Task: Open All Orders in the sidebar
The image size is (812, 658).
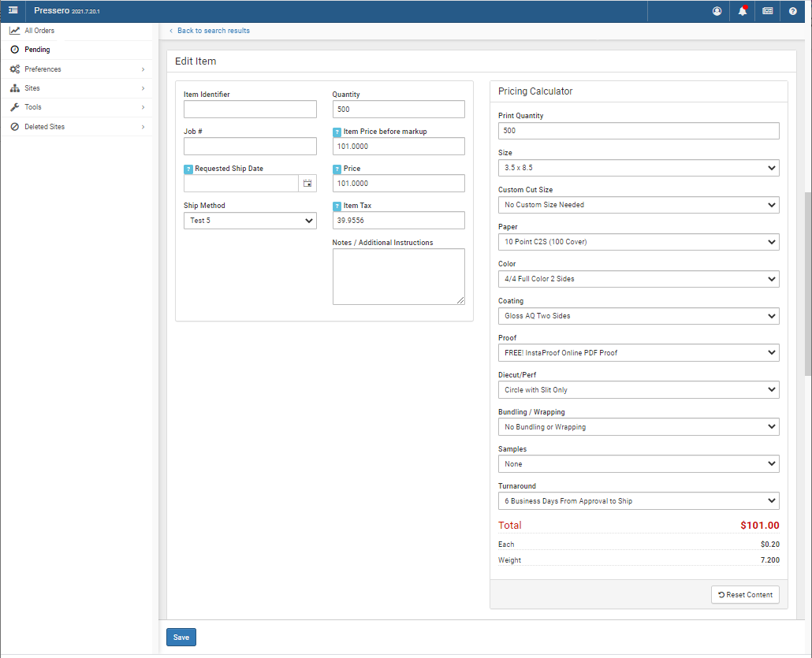Action: (39, 31)
